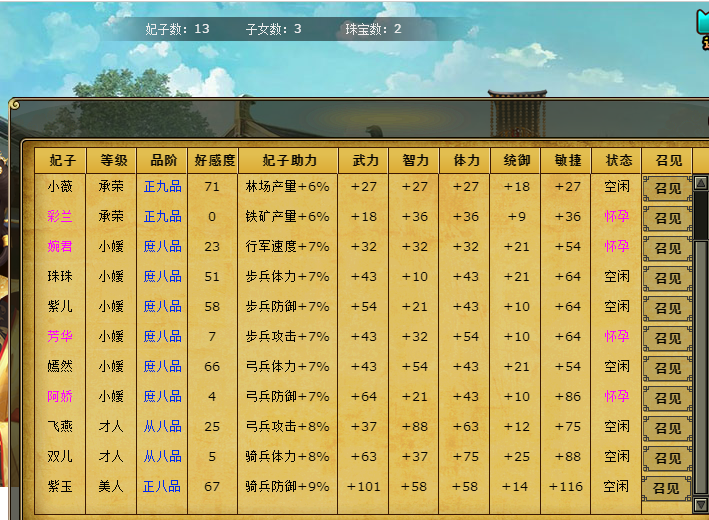The width and height of the screenshot is (709, 520).
Task: Select concubine name 紫儿
Action: tap(60, 307)
